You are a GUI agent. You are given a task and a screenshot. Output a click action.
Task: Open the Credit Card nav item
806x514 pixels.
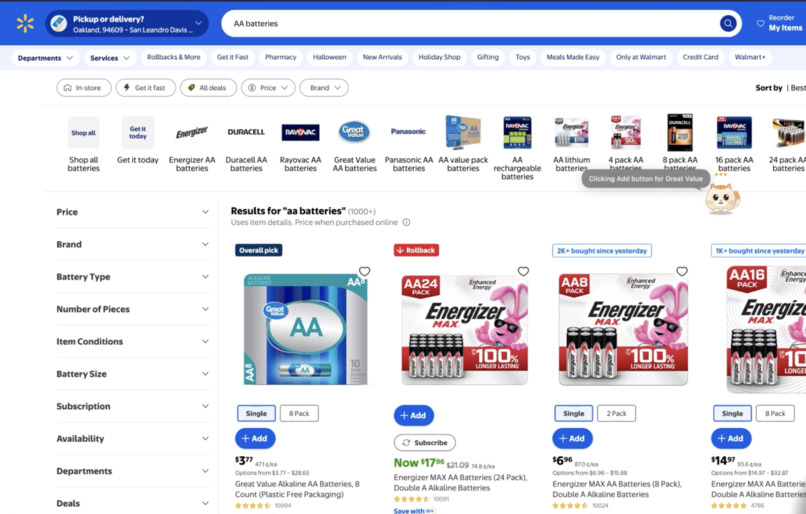[700, 57]
